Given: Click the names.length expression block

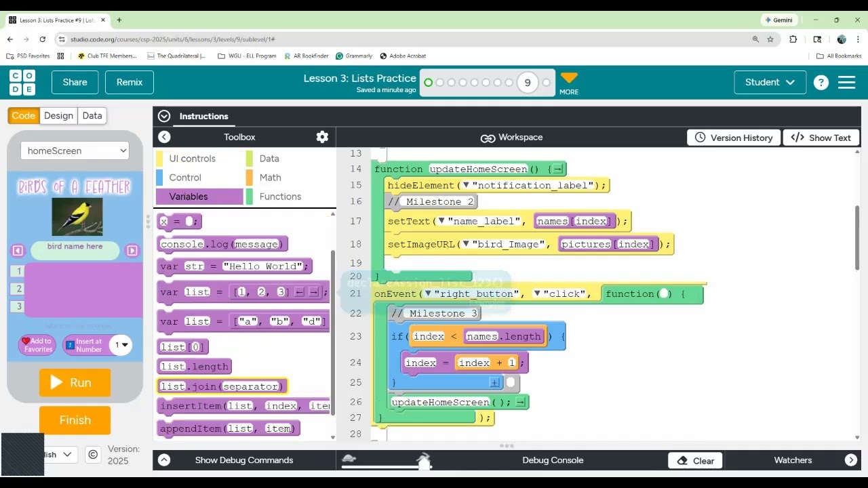Looking at the screenshot, I should coord(503,336).
